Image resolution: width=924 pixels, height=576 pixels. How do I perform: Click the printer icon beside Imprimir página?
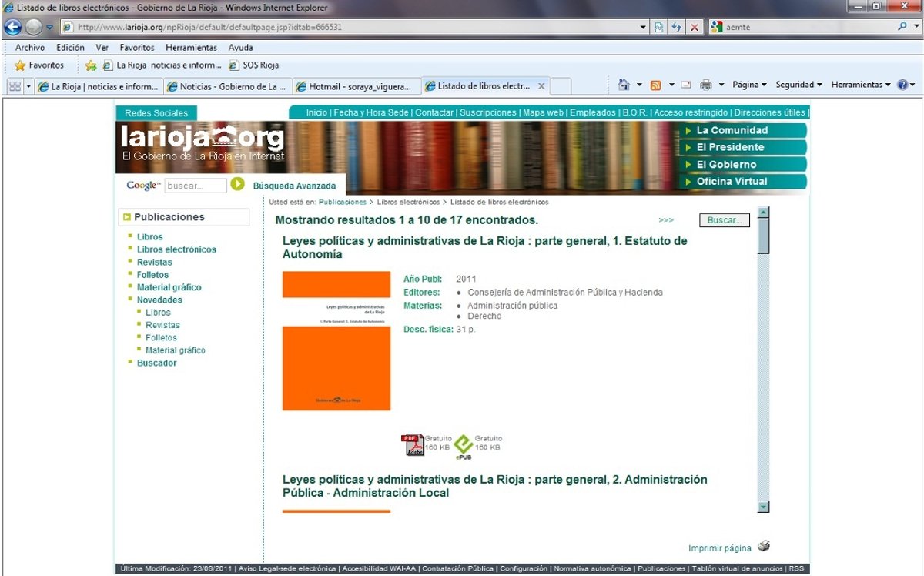coord(763,547)
